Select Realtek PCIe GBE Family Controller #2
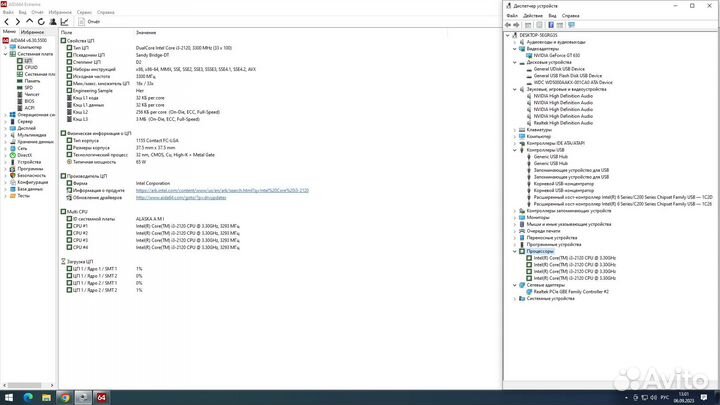The height and width of the screenshot is (405, 720). point(571,292)
